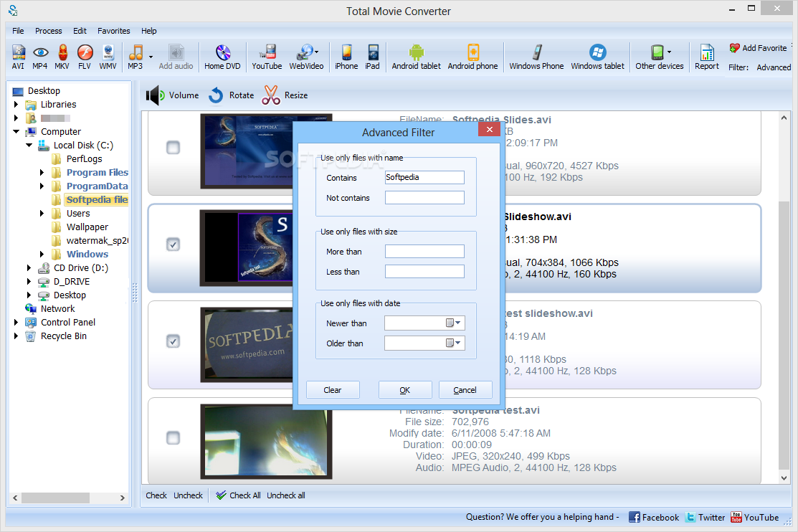
Task: Click the Add Favorite heart icon
Action: pyautogui.click(x=734, y=48)
